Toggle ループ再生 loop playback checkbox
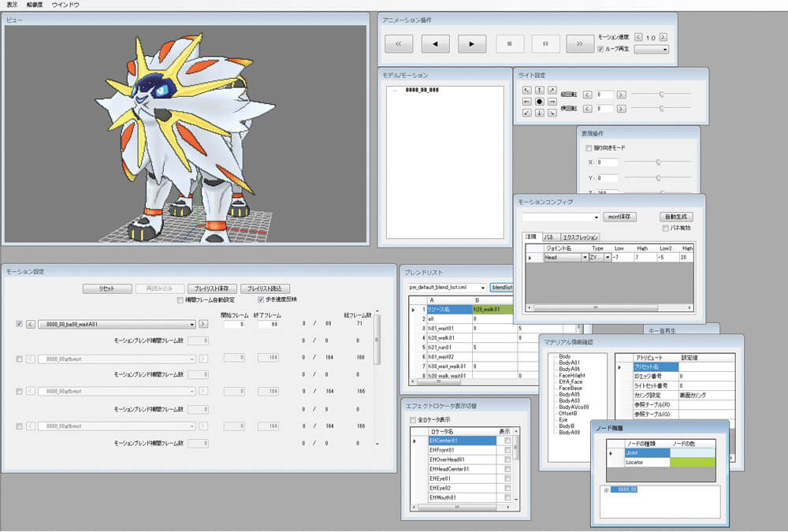 (x=600, y=50)
